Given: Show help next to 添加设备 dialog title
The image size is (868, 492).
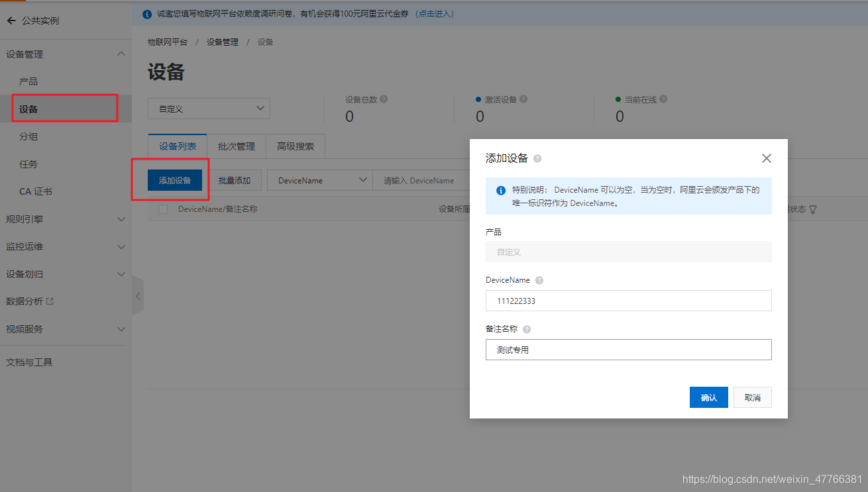Looking at the screenshot, I should [537, 159].
